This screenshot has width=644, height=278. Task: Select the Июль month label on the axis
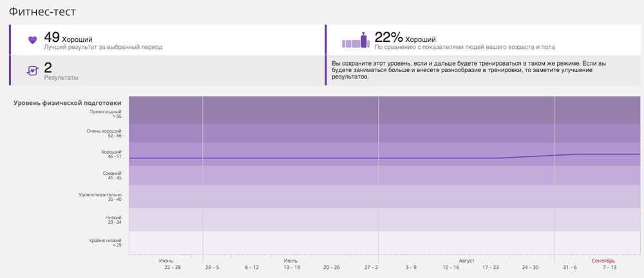coord(290,261)
